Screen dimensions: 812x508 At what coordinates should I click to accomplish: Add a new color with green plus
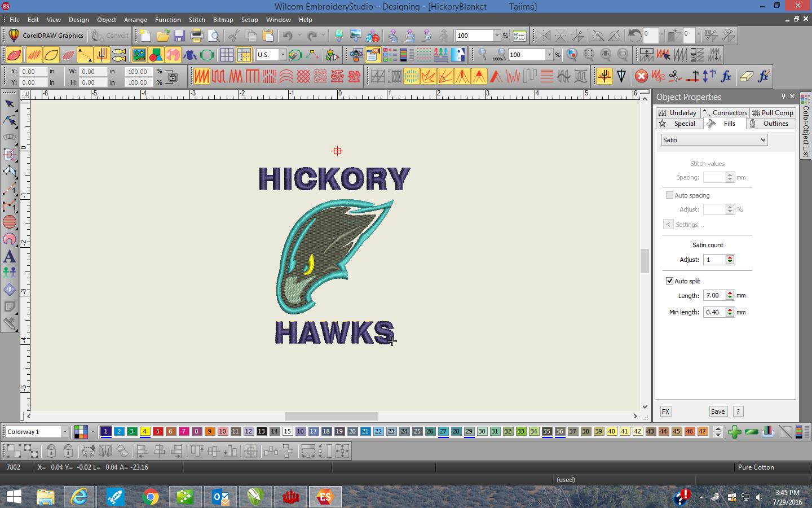coord(734,432)
